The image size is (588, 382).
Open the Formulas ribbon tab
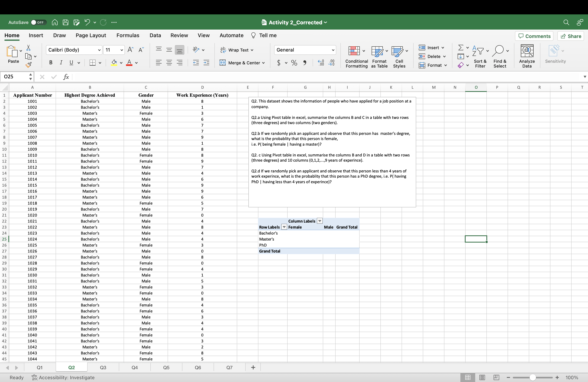tap(128, 35)
